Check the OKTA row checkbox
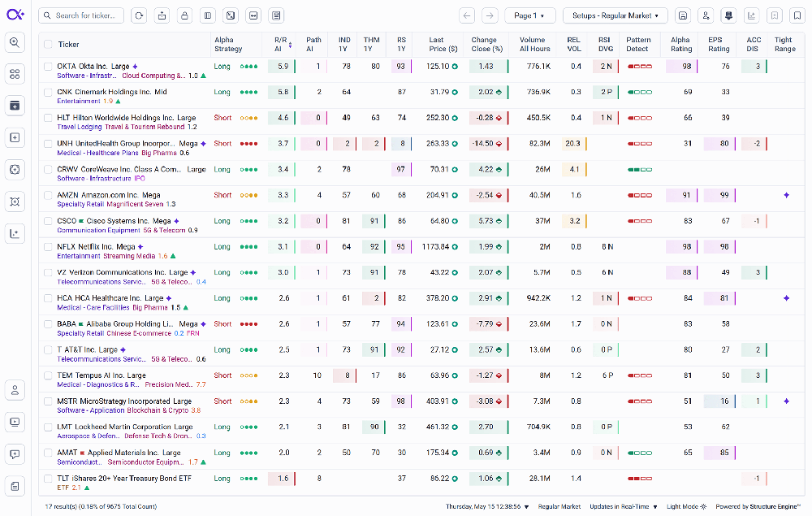The height and width of the screenshot is (516, 812). point(48,67)
